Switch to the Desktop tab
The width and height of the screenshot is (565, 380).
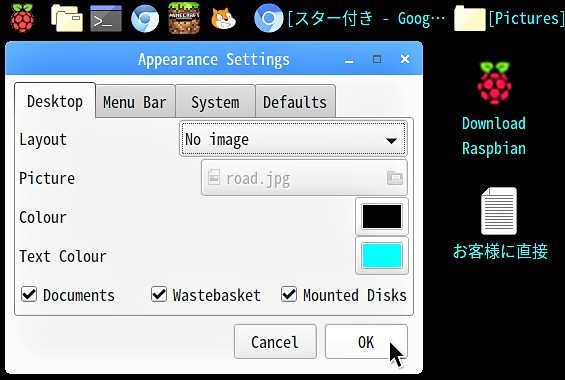(55, 101)
